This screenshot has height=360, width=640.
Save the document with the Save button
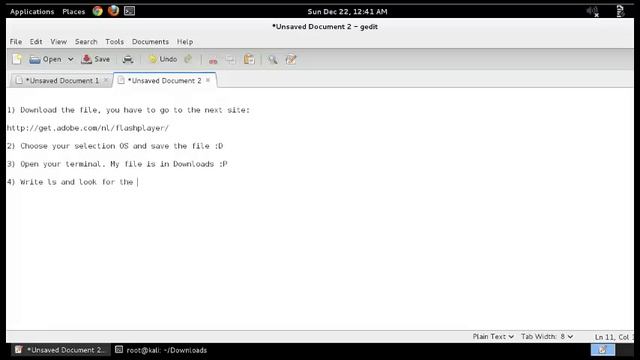click(96, 60)
